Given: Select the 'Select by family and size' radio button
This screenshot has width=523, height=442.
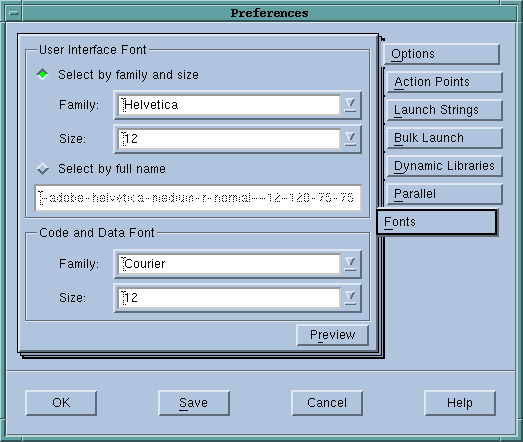Looking at the screenshot, I should (43, 74).
